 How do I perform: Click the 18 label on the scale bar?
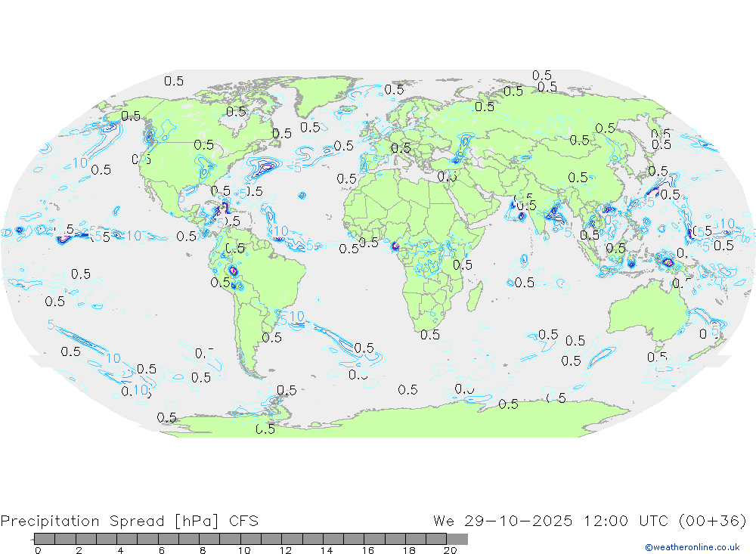[x=409, y=550]
